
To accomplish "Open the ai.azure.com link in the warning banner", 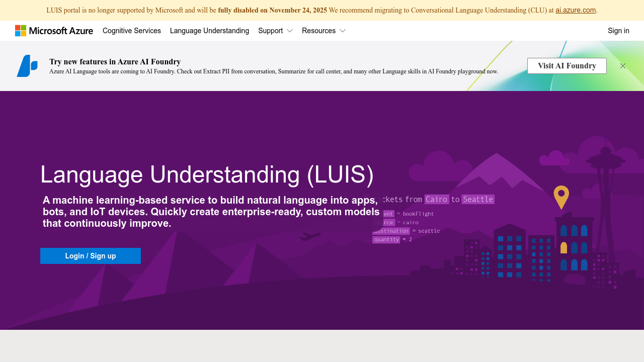I will click(x=575, y=10).
